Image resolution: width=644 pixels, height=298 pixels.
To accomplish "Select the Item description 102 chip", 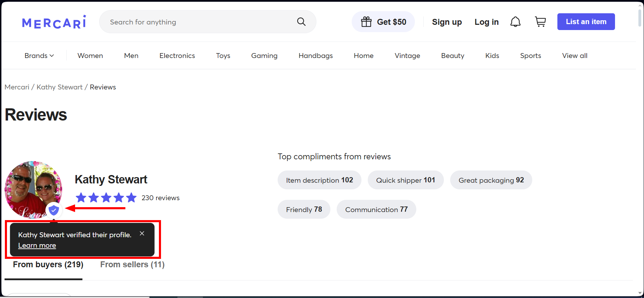I will pos(320,180).
